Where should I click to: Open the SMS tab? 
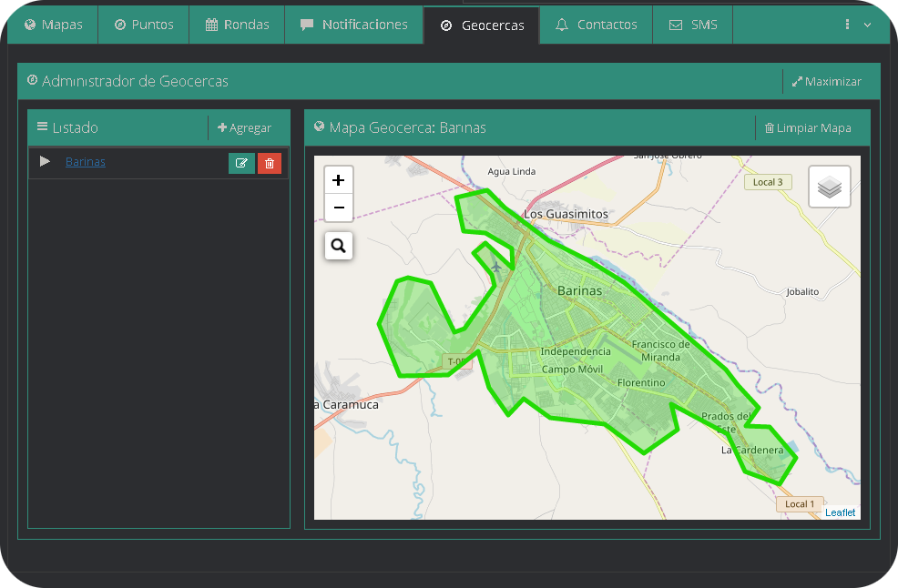pos(693,25)
